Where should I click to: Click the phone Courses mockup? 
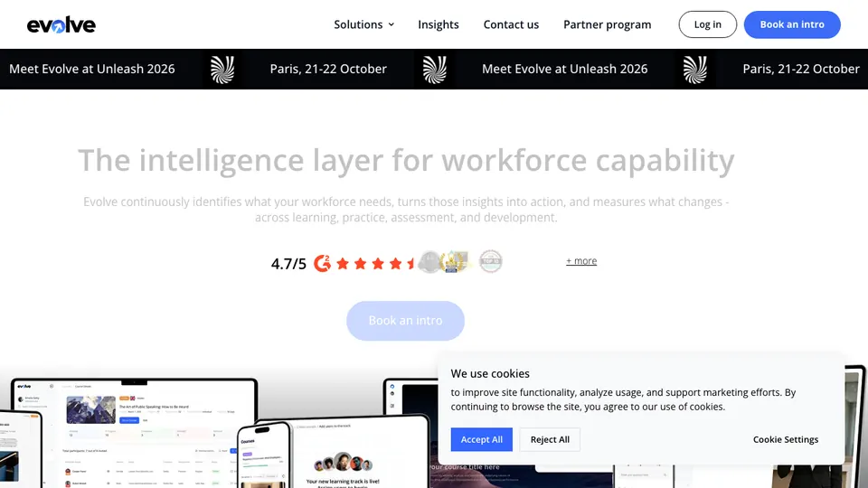point(265,455)
